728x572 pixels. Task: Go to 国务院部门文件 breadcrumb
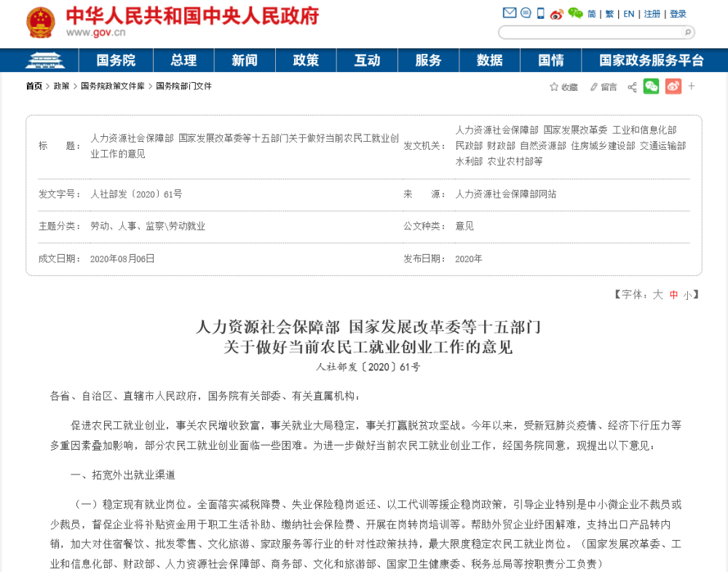point(184,86)
